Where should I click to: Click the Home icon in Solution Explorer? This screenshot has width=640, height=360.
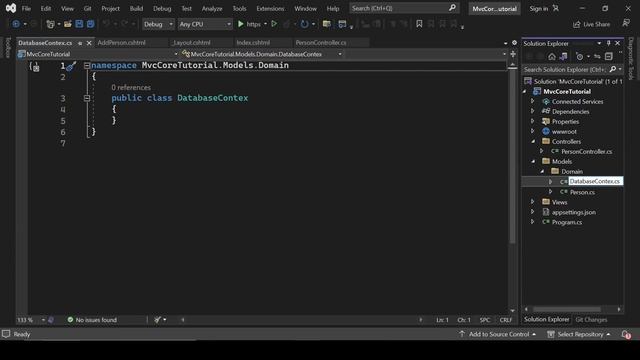point(552,56)
